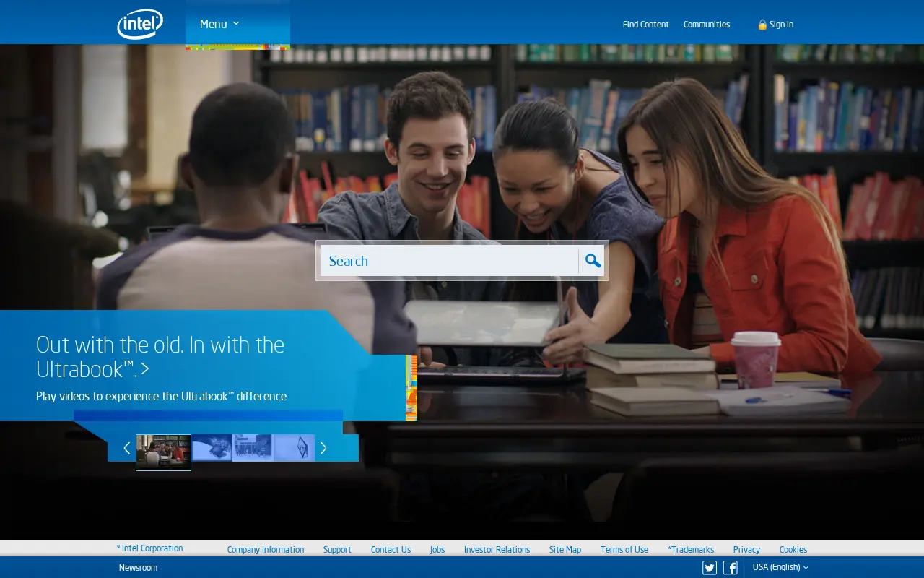924x578 pixels.
Task: Select the third carousel thumbnail
Action: tap(253, 448)
